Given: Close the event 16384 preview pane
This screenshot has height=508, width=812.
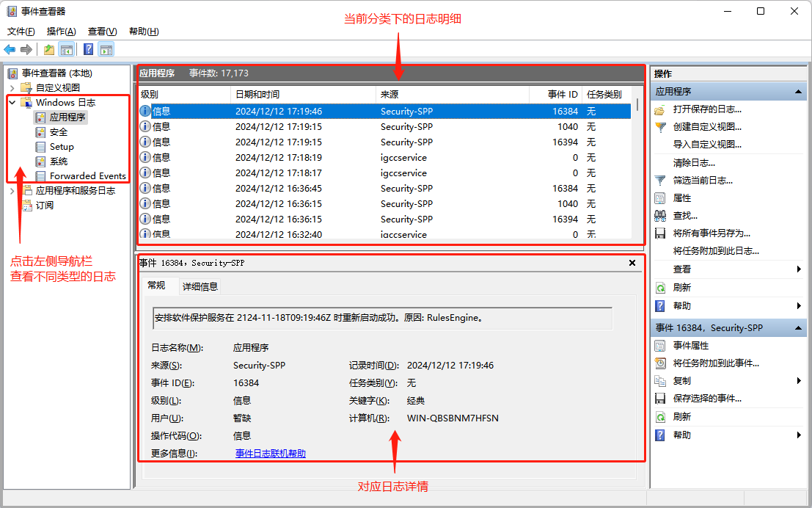Looking at the screenshot, I should tap(632, 263).
